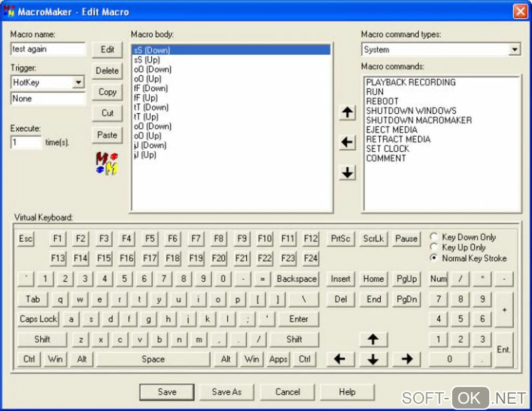
Task: Click the ScrLk virtual key
Action: point(373,238)
